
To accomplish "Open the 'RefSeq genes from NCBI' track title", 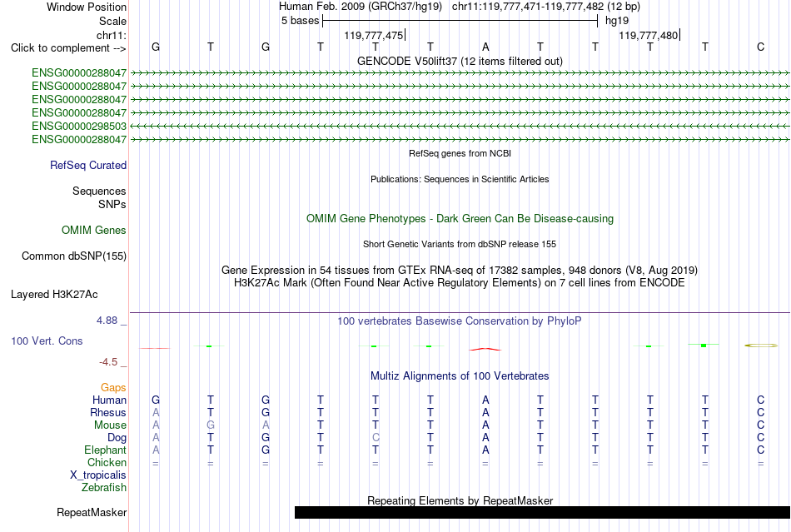I will [460, 153].
